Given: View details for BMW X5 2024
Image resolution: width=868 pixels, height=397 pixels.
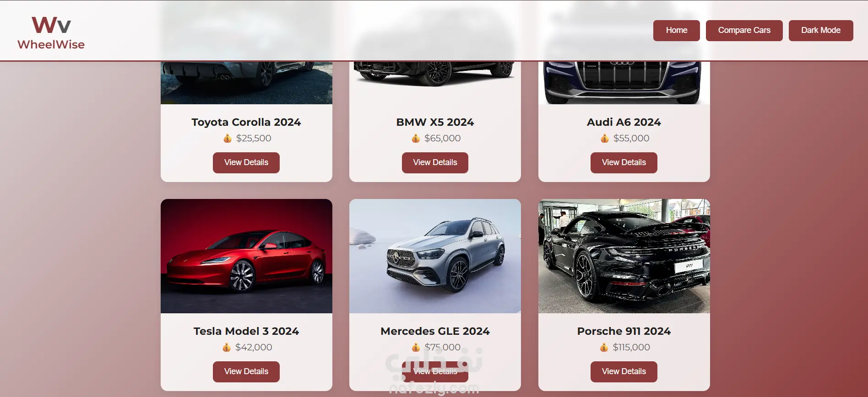Looking at the screenshot, I should [435, 163].
